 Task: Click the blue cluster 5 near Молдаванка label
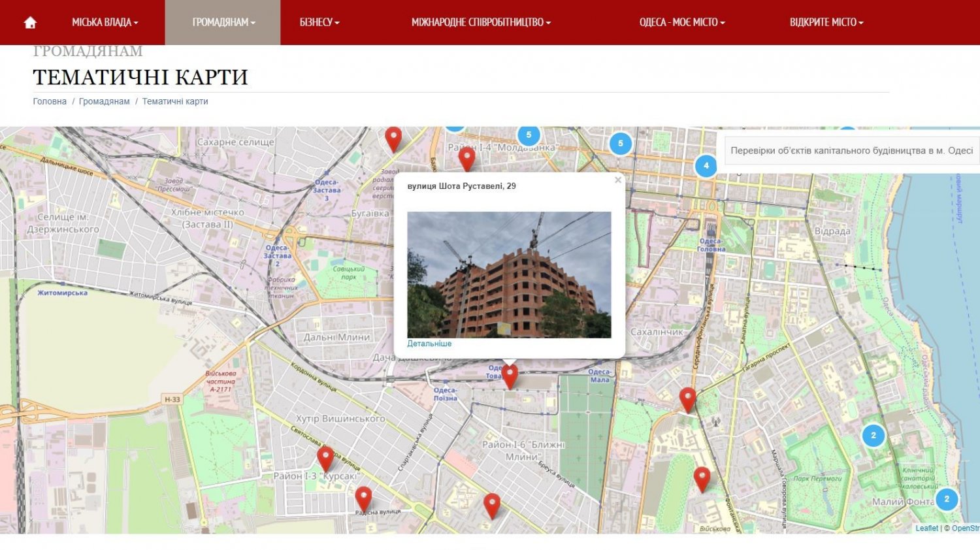(529, 135)
